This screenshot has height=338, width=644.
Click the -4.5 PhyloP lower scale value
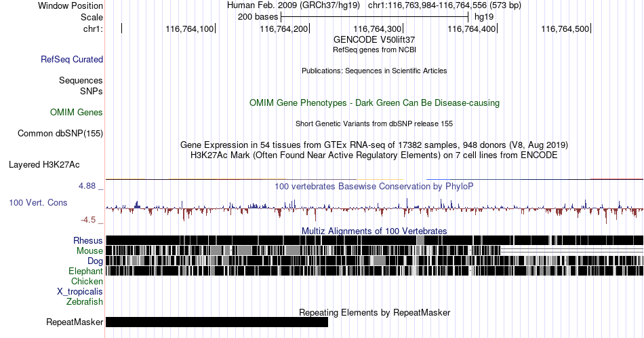point(88,220)
